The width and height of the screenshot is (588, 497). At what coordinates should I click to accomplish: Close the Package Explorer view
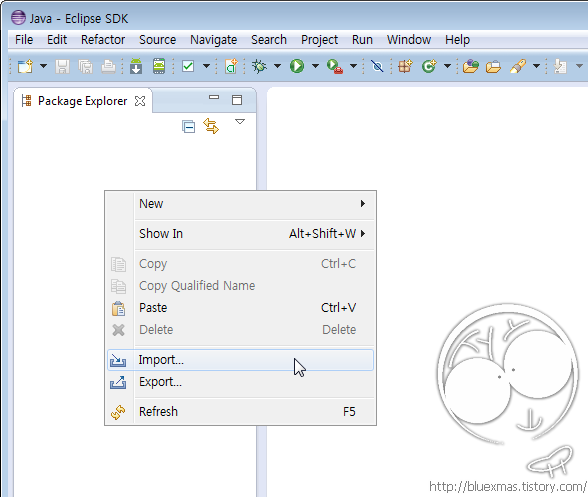pyautogui.click(x=140, y=101)
